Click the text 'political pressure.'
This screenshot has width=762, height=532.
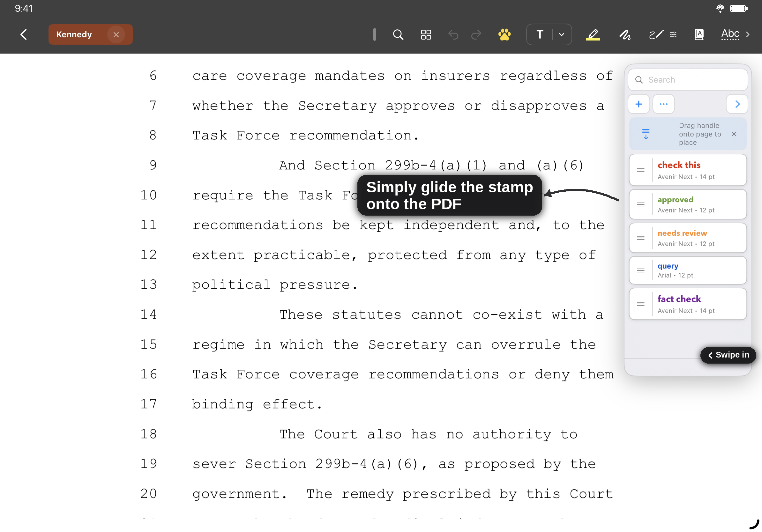coord(275,285)
